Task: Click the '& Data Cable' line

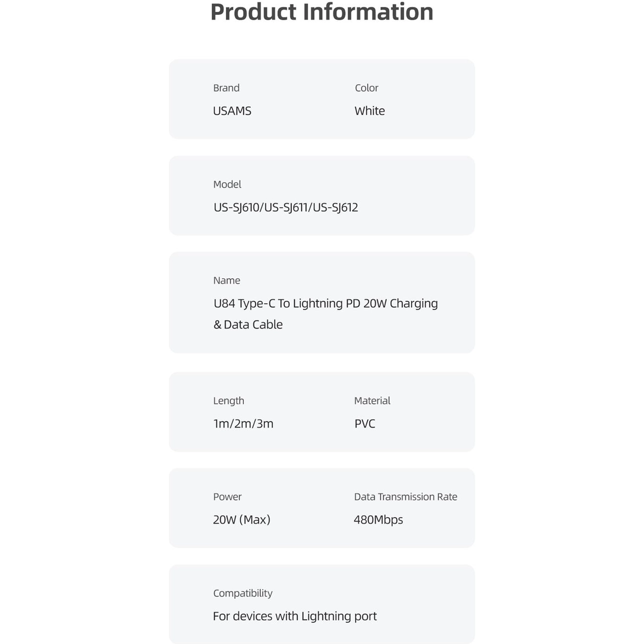Action: (x=248, y=324)
